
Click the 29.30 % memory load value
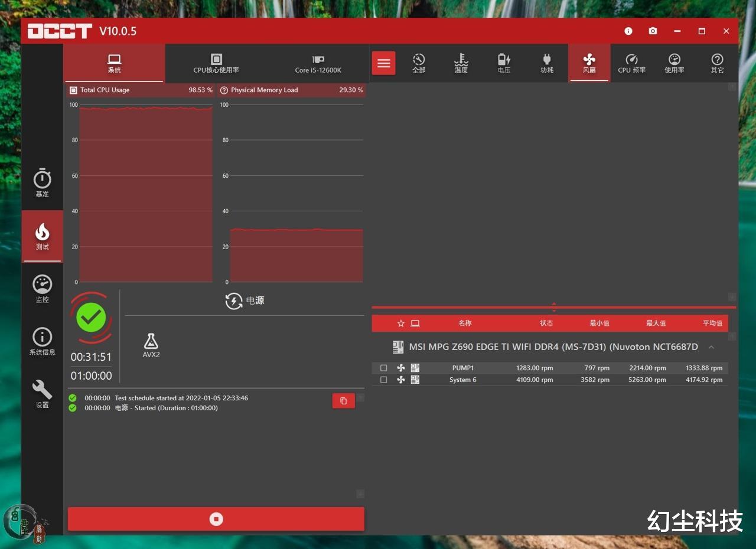[351, 90]
